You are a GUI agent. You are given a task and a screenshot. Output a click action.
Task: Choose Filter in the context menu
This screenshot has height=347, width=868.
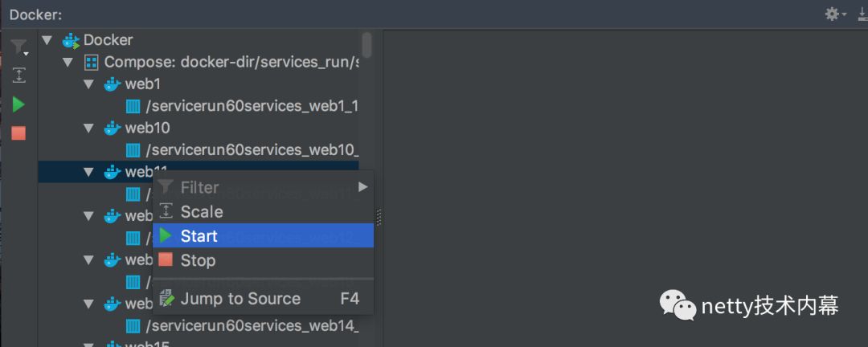263,187
